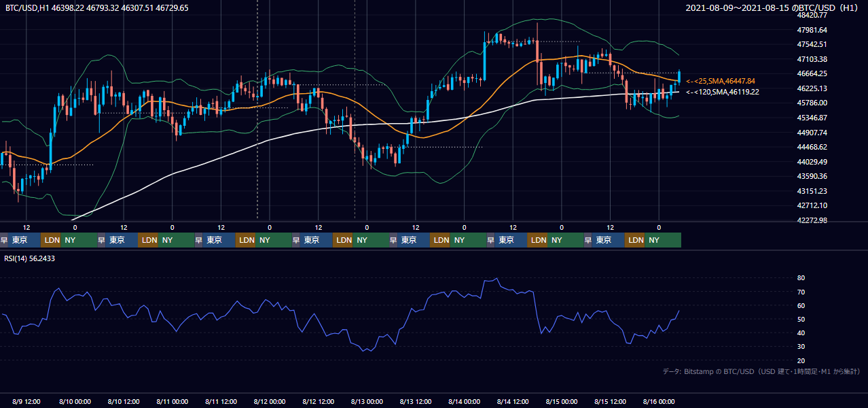Select the RSI 30 oversold level label
Viewport: 868px width, 408px height.
pos(801,347)
